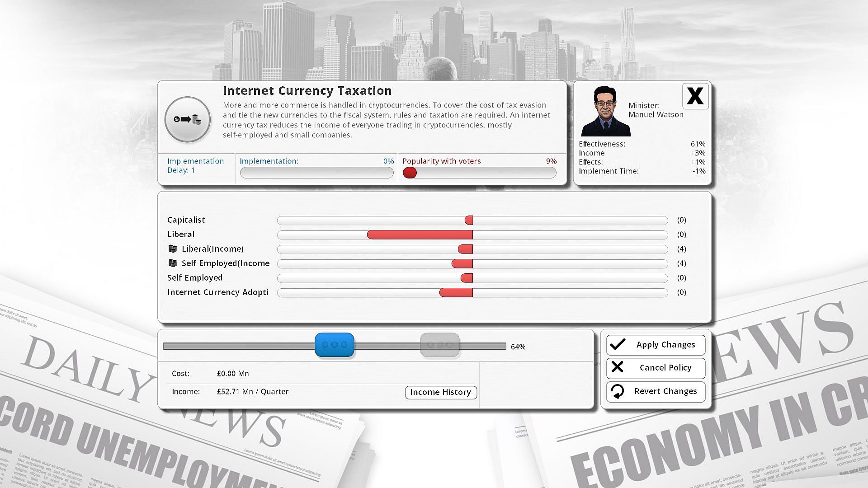Click the Cancel Policy button label

tap(665, 368)
